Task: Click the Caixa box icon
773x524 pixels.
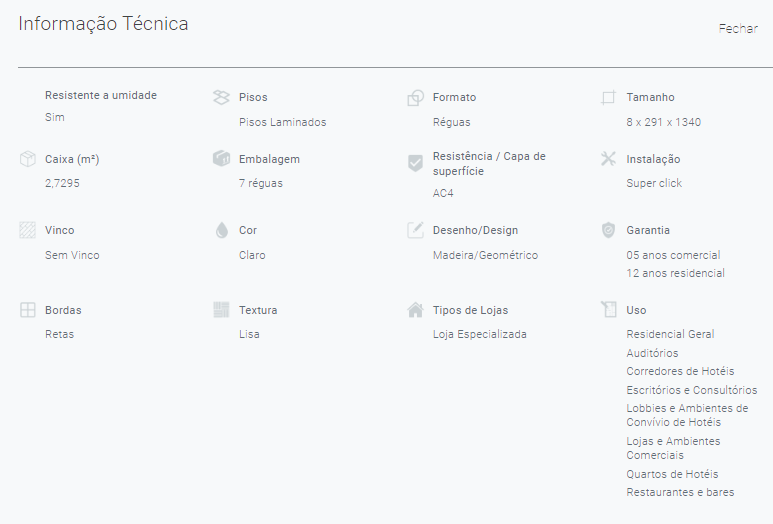Action: [28, 159]
